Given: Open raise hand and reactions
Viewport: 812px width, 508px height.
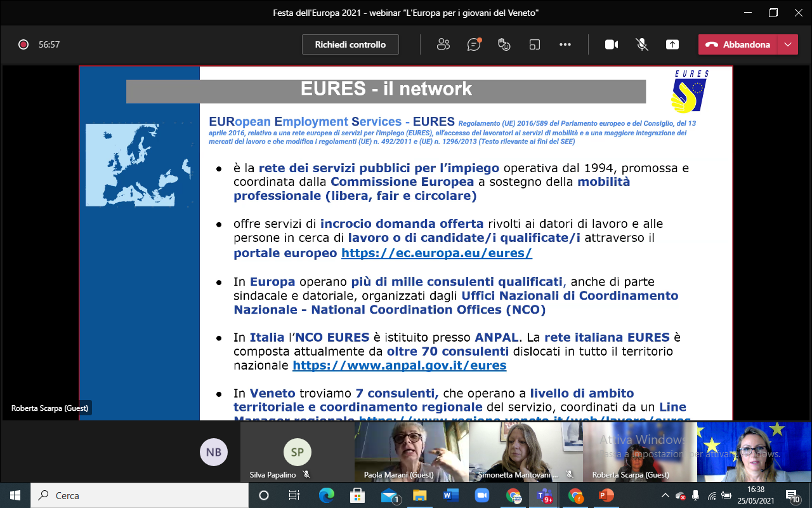Looking at the screenshot, I should coord(504,44).
